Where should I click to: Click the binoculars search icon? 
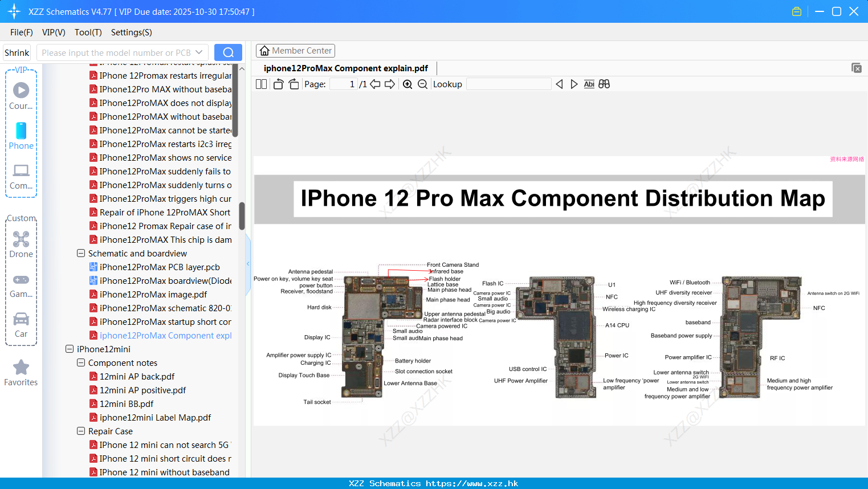point(604,84)
